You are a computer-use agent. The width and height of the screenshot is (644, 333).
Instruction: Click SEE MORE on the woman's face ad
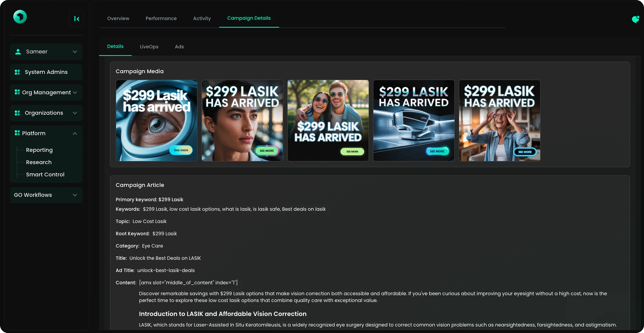(x=267, y=151)
